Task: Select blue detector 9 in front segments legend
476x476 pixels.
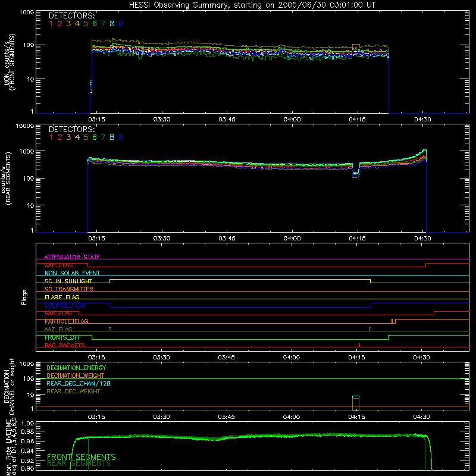Action: [121, 24]
